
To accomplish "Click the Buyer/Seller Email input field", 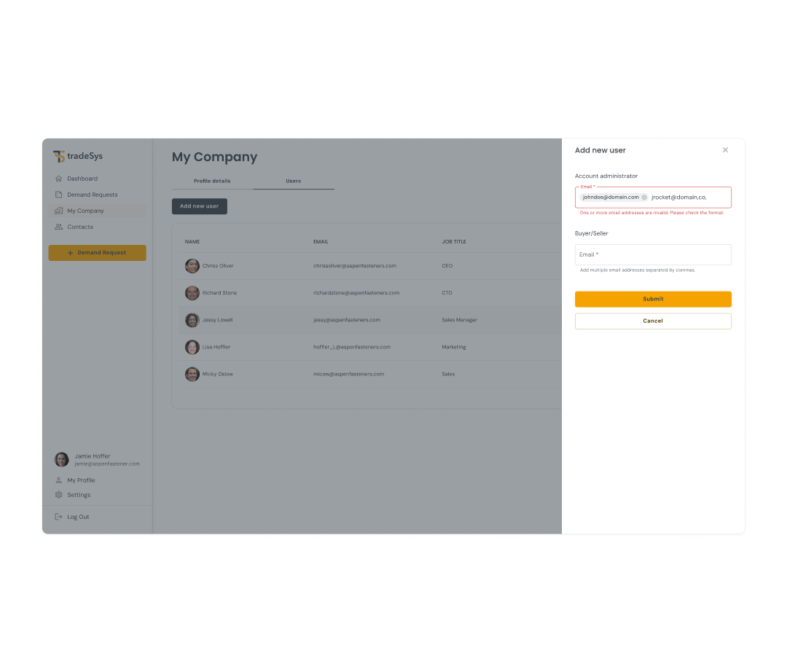I will click(x=652, y=254).
